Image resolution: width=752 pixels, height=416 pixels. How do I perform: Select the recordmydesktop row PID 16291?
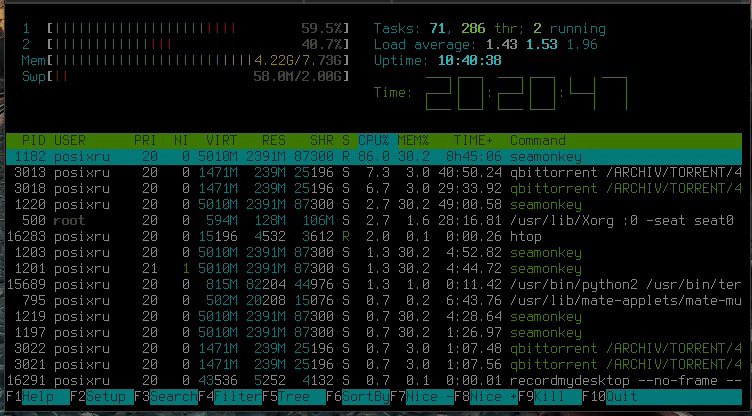tap(374, 380)
